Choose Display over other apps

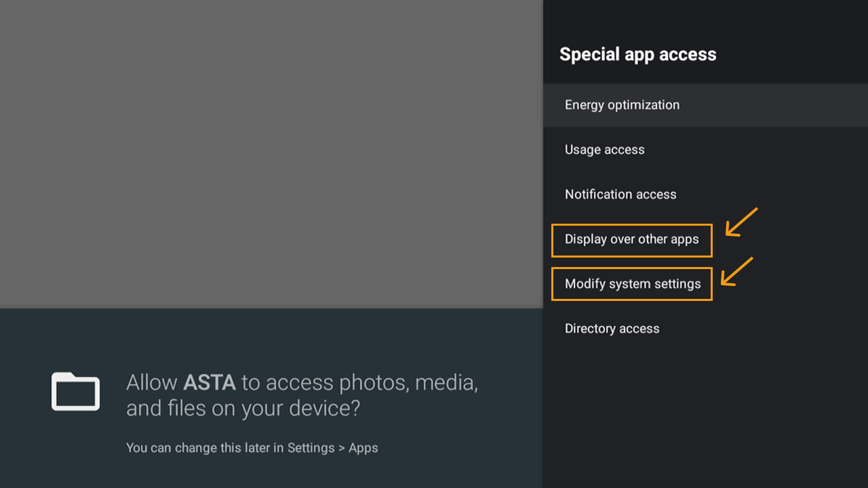click(631, 239)
